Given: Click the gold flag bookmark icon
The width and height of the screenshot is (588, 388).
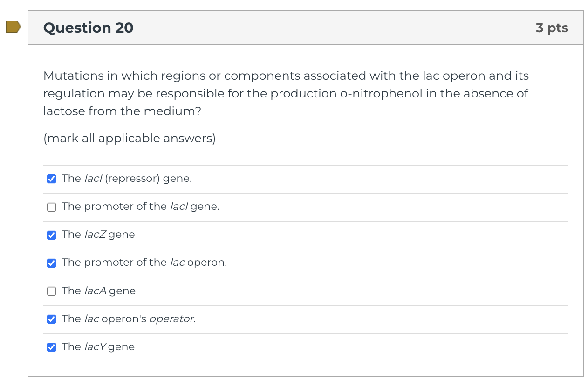Looking at the screenshot, I should tap(12, 27).
